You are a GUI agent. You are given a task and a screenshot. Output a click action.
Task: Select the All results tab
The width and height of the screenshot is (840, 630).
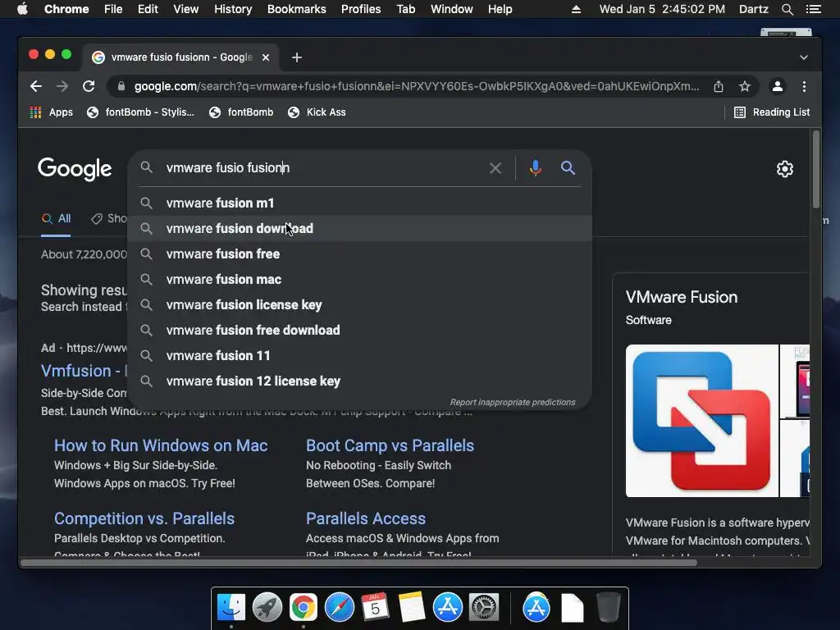57,218
